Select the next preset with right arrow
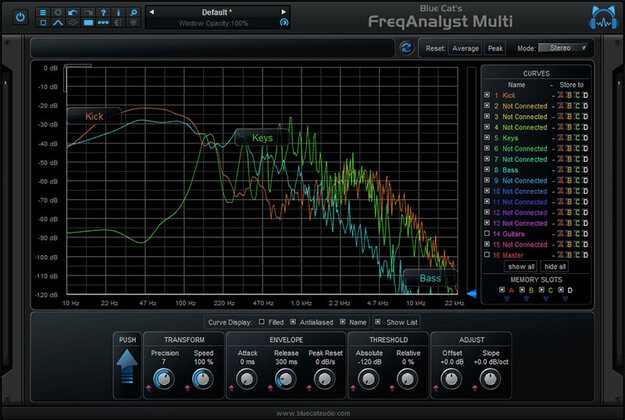The height and width of the screenshot is (420, 625). click(x=283, y=12)
